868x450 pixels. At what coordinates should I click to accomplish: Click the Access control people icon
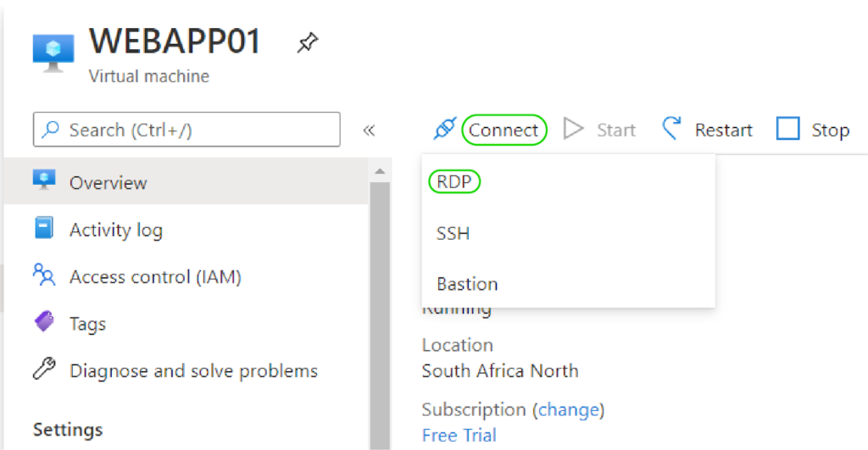(44, 275)
